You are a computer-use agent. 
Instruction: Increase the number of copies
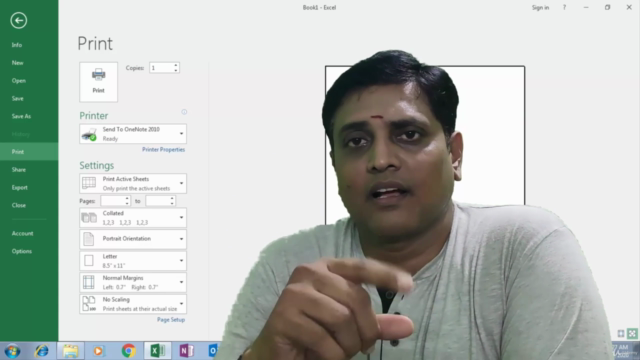(x=176, y=65)
